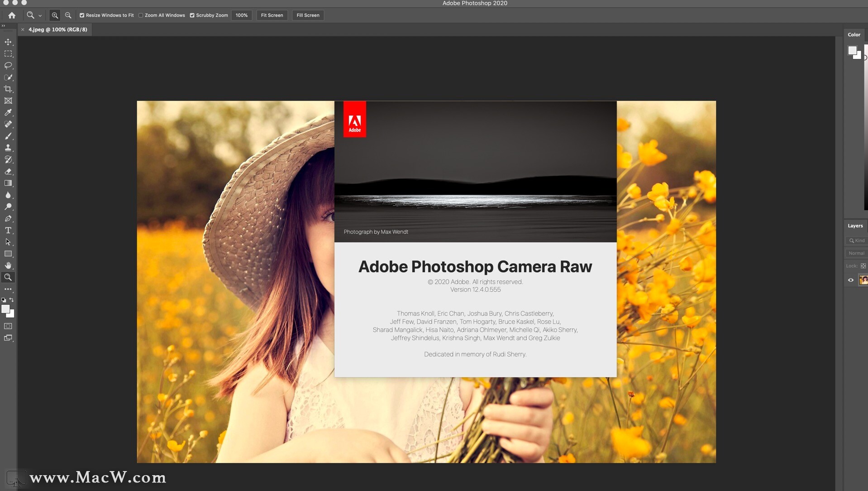Select the Rectangle shape tool
The image size is (868, 491).
click(x=8, y=254)
